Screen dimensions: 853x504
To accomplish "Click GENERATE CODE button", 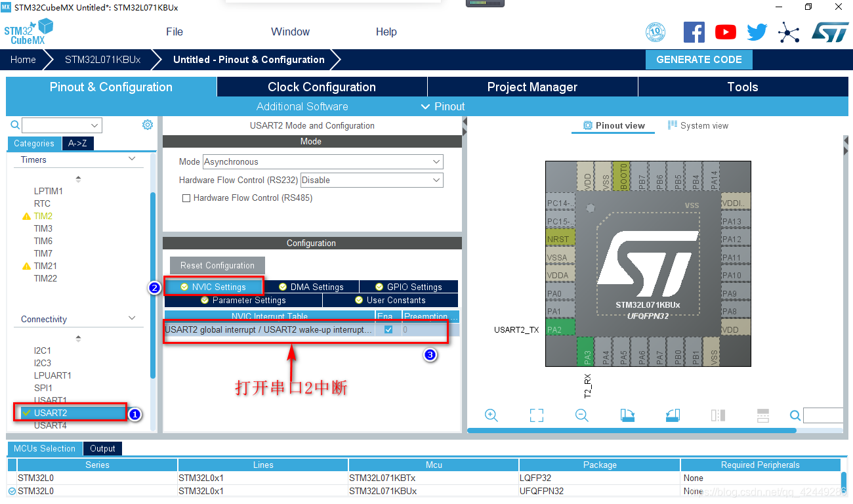I will click(699, 59).
